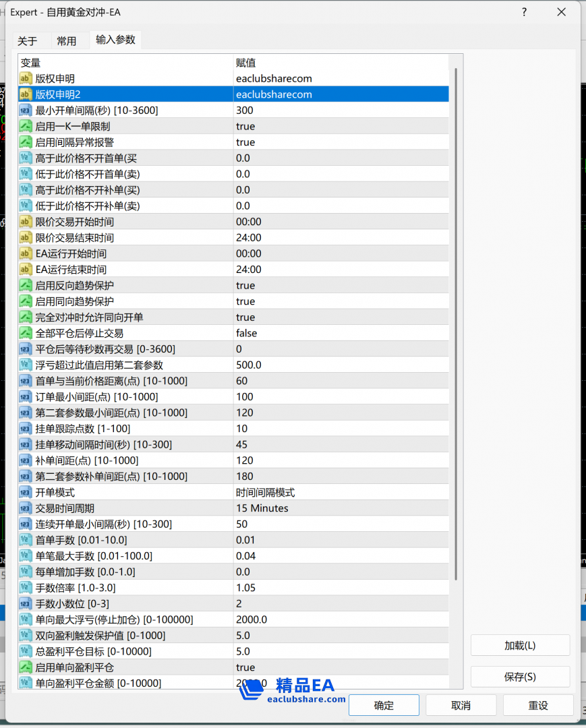Click the boolean icon beside 启用一K一单限制
The image size is (586, 728).
[26, 127]
